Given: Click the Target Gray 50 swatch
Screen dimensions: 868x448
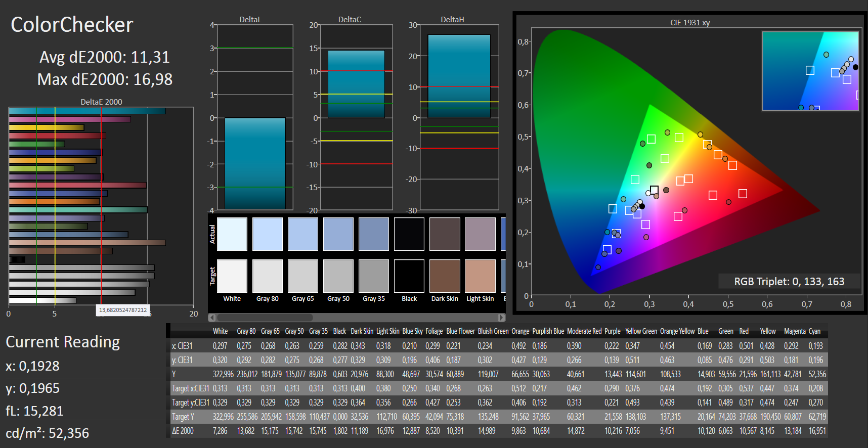Looking at the screenshot, I should (x=338, y=276).
